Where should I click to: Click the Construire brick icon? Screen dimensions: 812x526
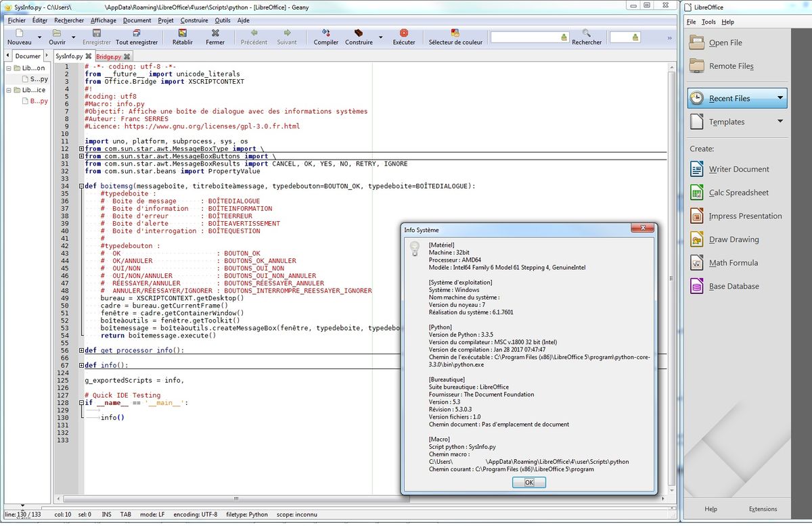[x=359, y=33]
